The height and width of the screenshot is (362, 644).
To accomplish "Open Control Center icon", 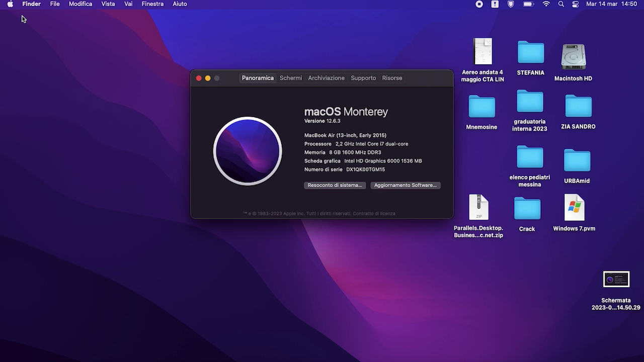I will (576, 4).
